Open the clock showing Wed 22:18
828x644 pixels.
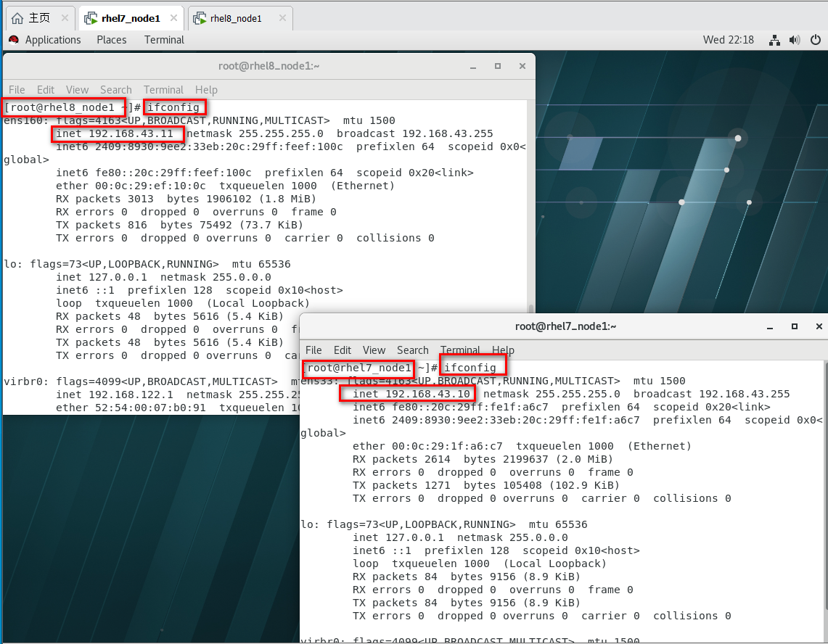pyautogui.click(x=728, y=40)
